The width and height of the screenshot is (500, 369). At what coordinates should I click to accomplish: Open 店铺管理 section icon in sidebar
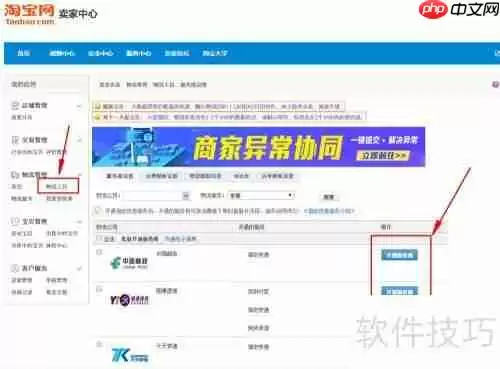coord(15,105)
